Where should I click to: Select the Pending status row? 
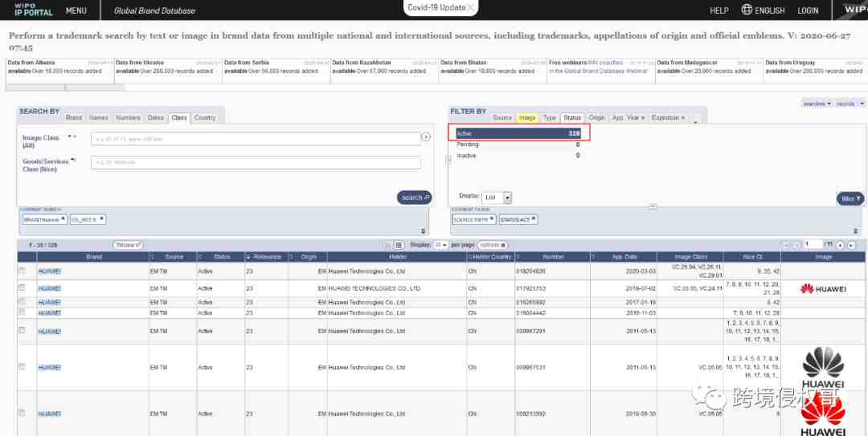coord(518,145)
